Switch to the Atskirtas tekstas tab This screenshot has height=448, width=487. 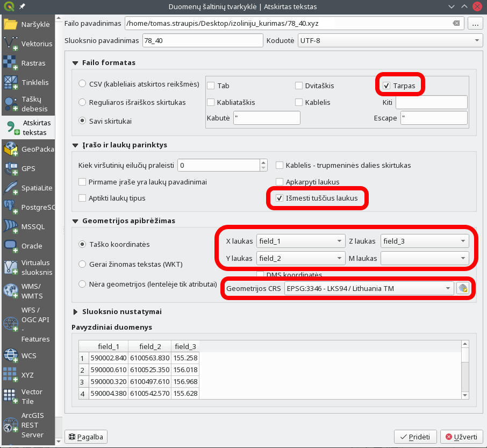(x=28, y=127)
